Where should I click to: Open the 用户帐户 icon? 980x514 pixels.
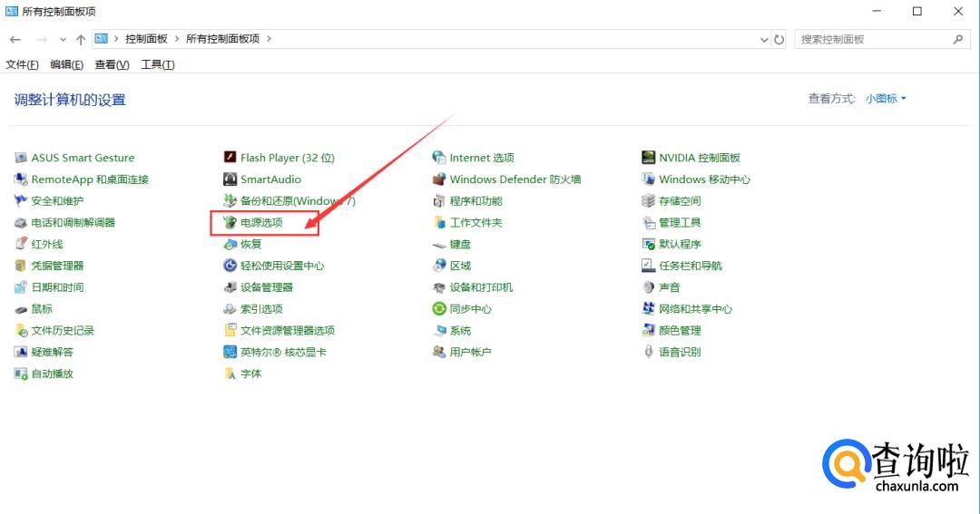point(439,352)
